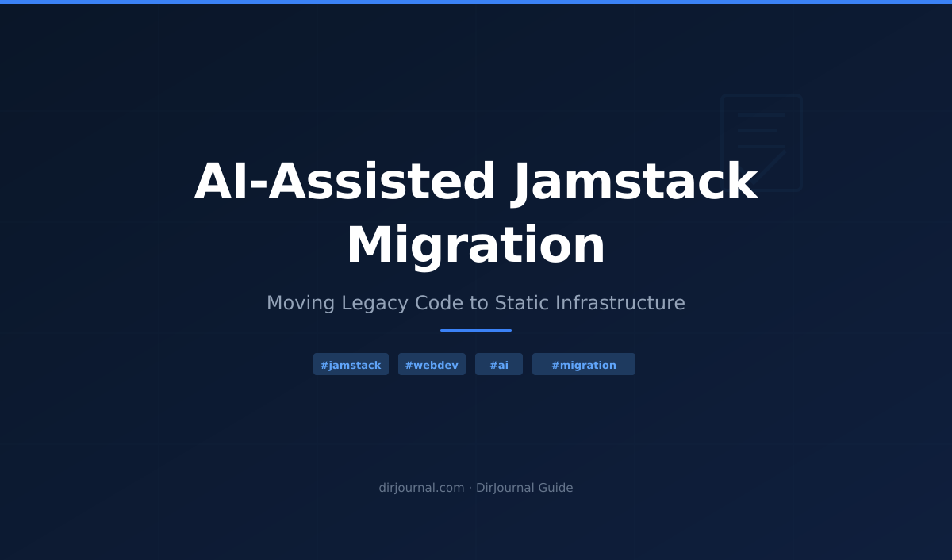The width and height of the screenshot is (952, 560).
Task: Click the footer "dirjournal.com · DirJournal Guide"
Action: 476,488
